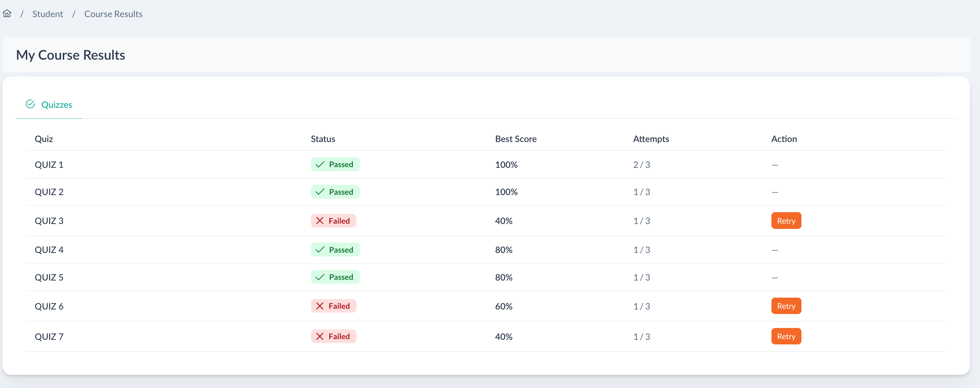
Task: Select Course Results breadcrumb item
Action: 113,14
